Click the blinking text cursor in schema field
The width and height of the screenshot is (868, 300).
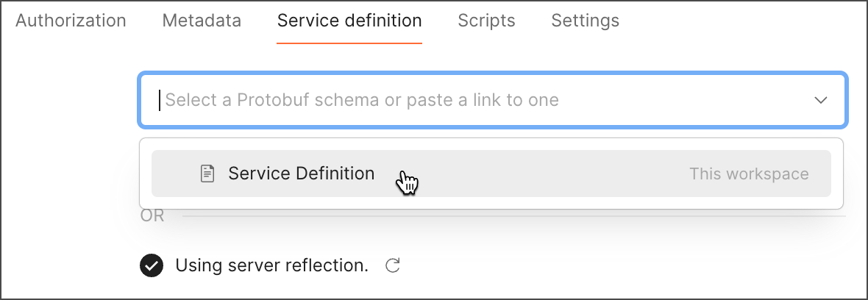(x=160, y=100)
